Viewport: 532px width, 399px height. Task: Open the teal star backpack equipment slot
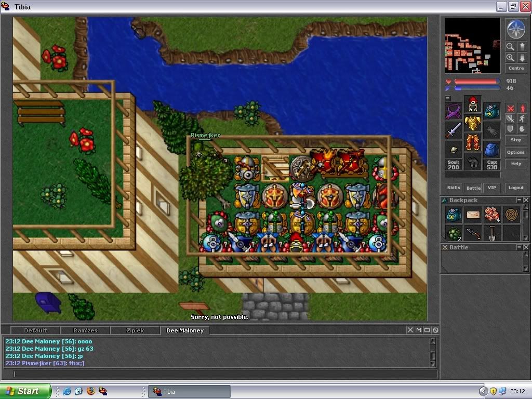pyautogui.click(x=491, y=111)
